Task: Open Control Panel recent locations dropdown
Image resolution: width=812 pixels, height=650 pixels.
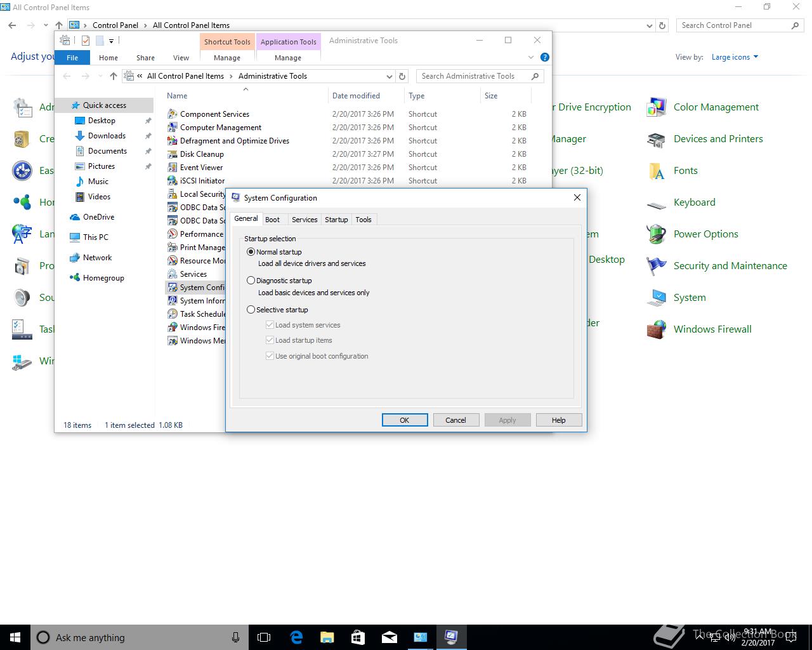Action: (46, 25)
